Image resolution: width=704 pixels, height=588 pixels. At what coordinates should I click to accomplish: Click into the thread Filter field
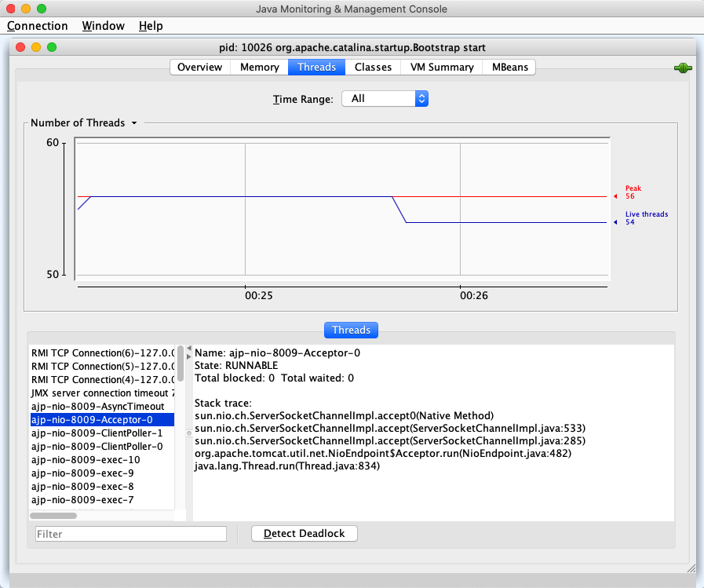point(130,534)
